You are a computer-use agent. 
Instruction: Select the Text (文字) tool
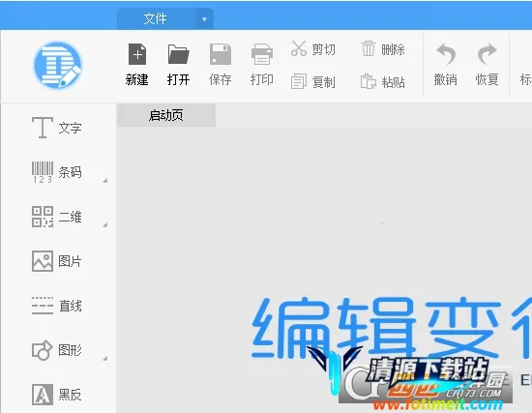(57, 128)
